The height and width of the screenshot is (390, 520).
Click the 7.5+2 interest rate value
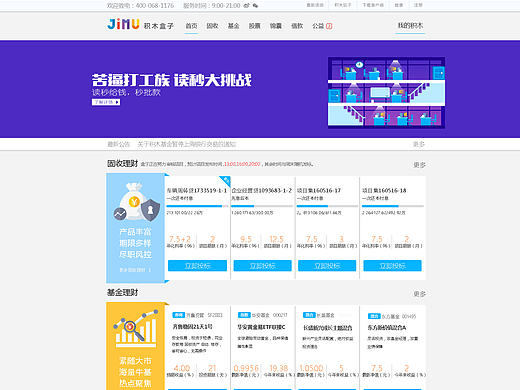click(x=180, y=239)
